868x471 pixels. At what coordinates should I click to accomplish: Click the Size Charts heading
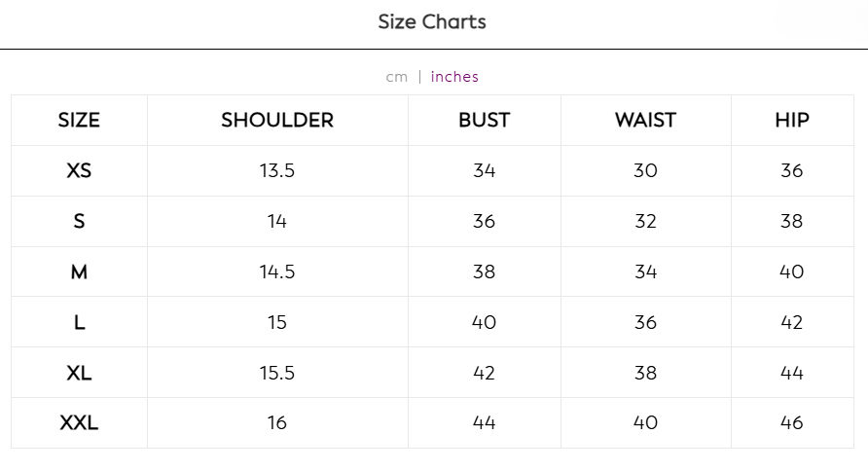point(432,22)
